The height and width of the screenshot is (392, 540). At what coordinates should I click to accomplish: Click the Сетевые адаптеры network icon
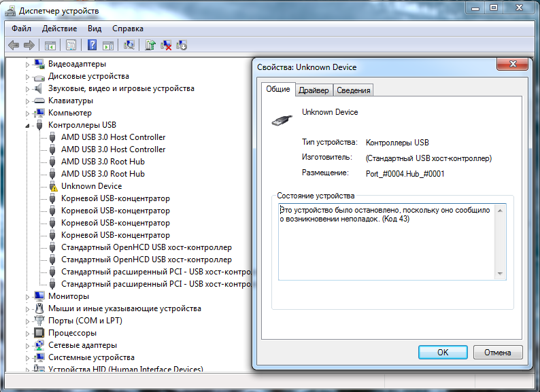pyautogui.click(x=39, y=345)
